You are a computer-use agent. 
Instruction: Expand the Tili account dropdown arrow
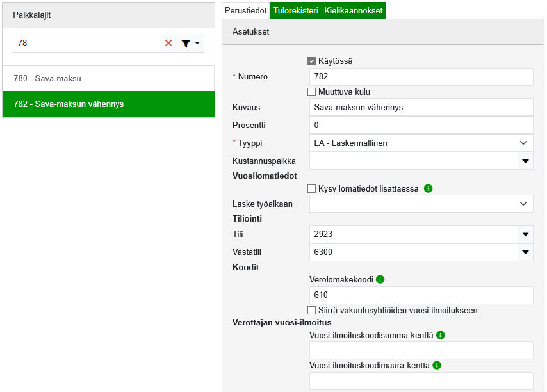(525, 234)
